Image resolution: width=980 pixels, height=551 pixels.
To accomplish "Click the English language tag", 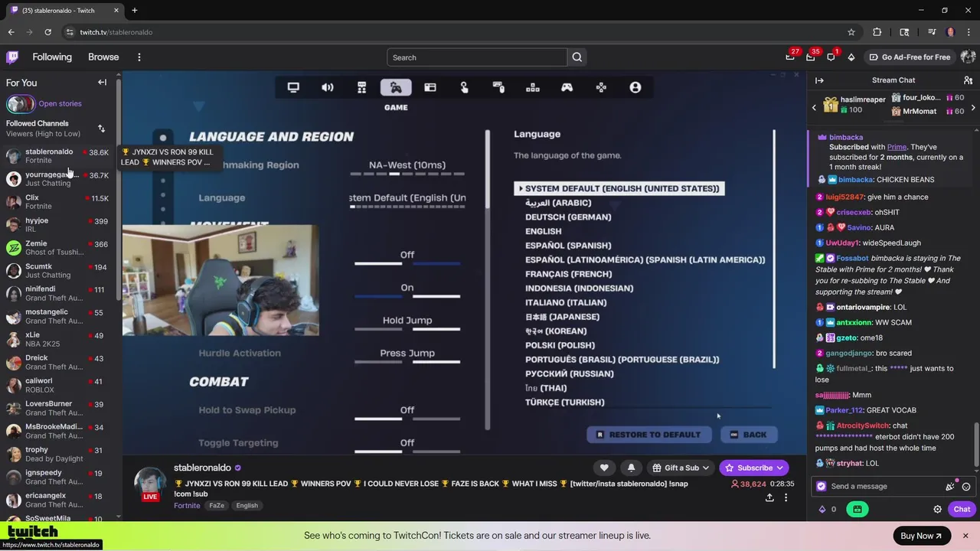I will pos(247,506).
